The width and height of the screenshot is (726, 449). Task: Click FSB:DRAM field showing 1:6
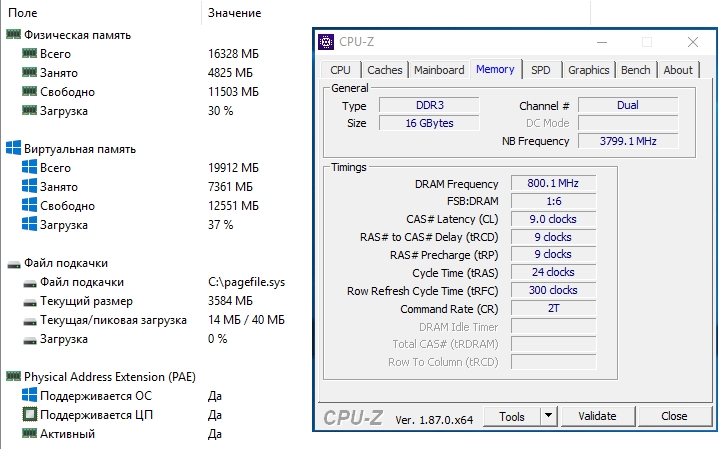pos(553,201)
